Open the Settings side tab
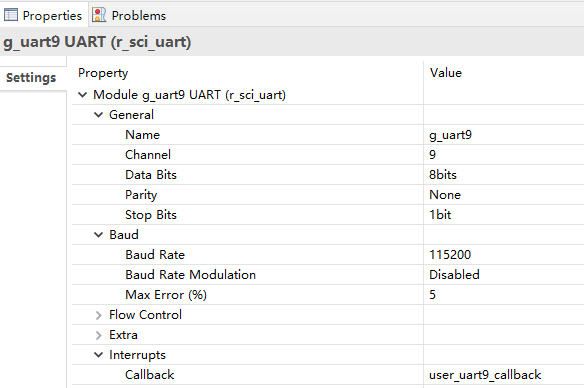 click(x=31, y=78)
